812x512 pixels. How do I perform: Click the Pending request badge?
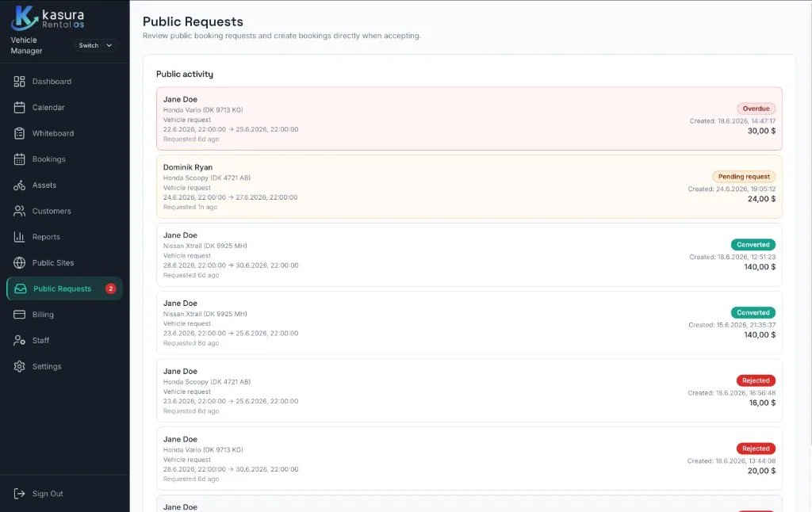(744, 177)
